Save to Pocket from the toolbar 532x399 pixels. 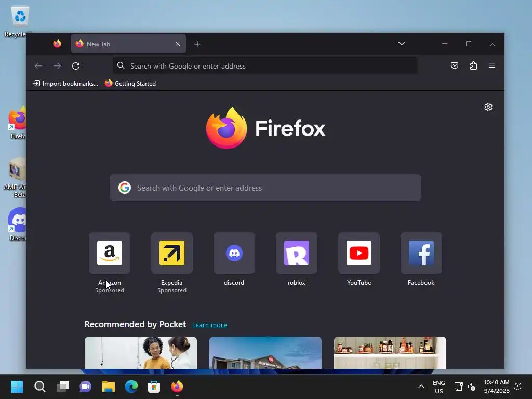point(454,65)
